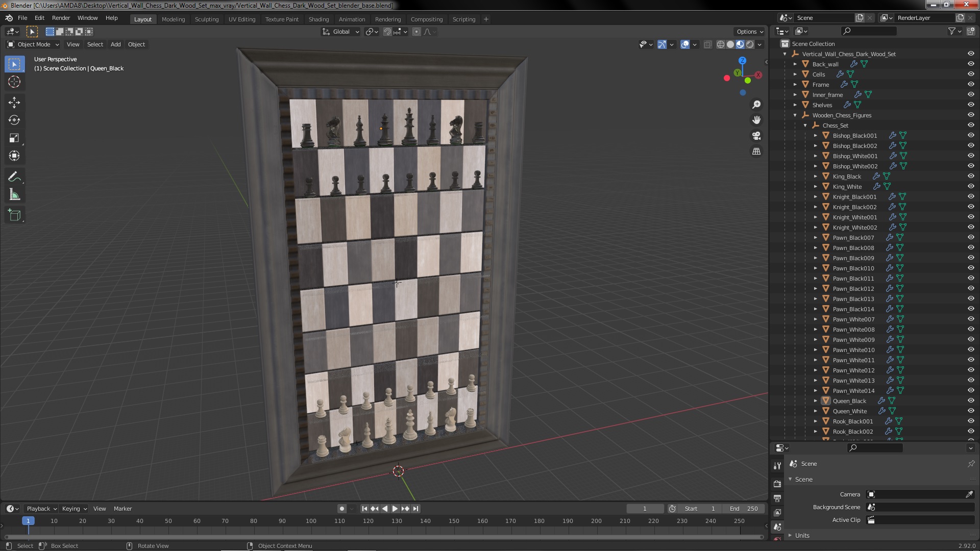
Task: Hide the Queen_Black object in outliner
Action: [x=970, y=401]
